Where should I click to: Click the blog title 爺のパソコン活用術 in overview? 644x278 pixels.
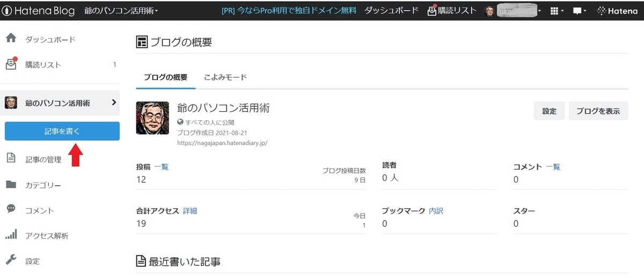pos(223,108)
